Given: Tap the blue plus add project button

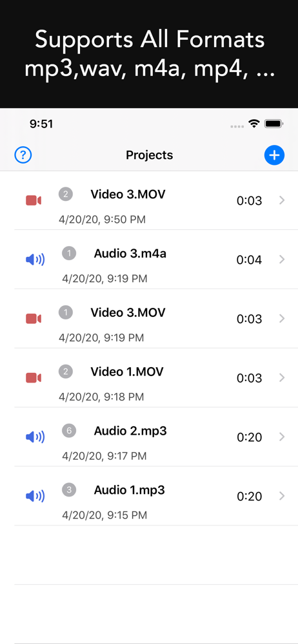Looking at the screenshot, I should point(275,155).
